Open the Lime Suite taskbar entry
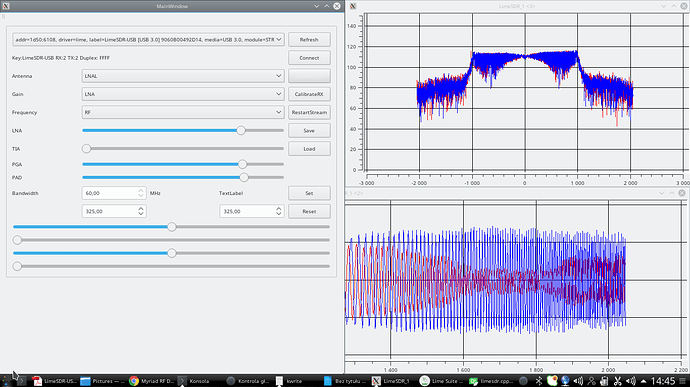Image resolution: width=690 pixels, height=387 pixels. (x=441, y=381)
